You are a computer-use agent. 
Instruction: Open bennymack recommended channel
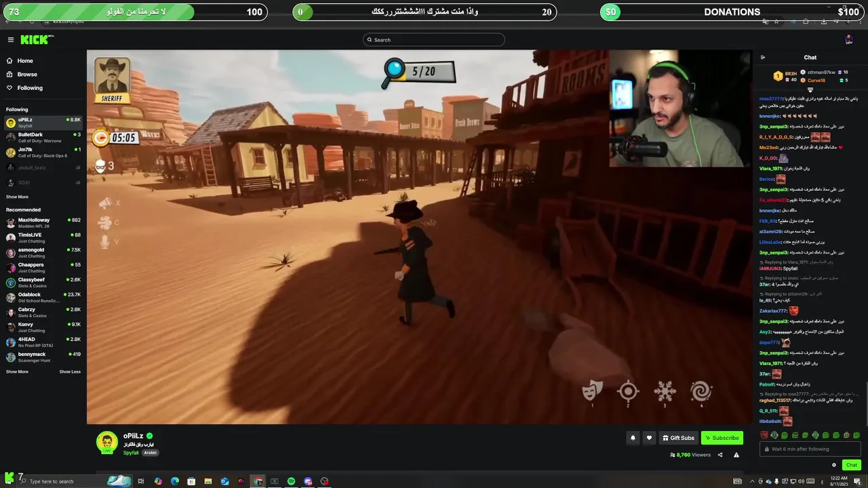coord(43,357)
